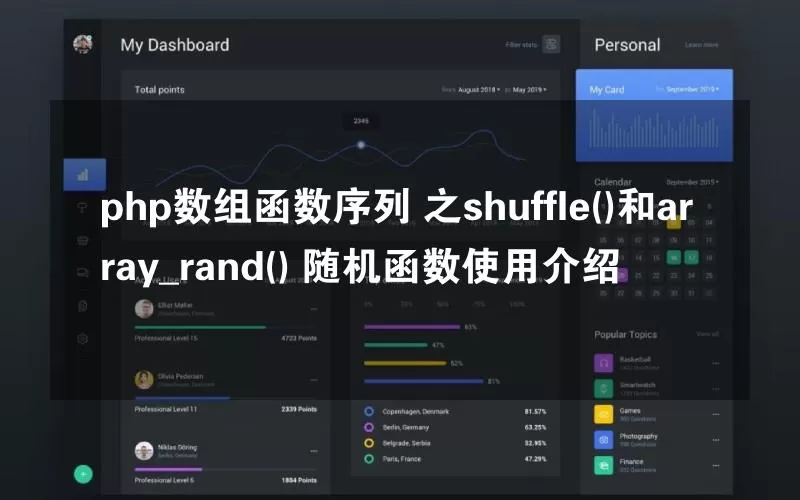Select the Paris, France legend circle
This screenshot has height=500, width=800.
(369, 459)
